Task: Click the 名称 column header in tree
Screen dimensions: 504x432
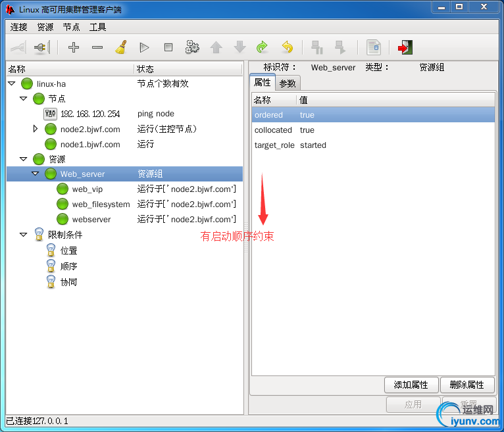Action: pyautogui.click(x=70, y=69)
